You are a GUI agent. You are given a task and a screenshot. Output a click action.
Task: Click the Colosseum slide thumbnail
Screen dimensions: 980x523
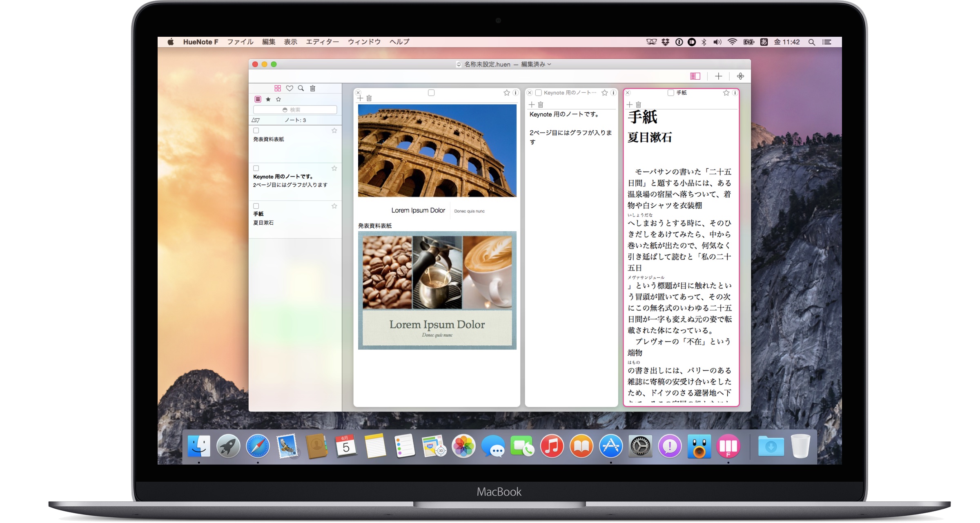[437, 150]
